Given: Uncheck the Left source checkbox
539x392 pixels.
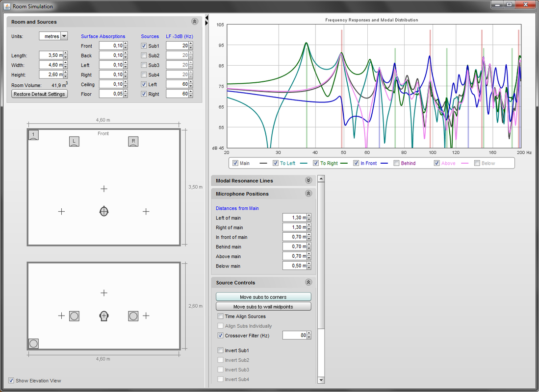Looking at the screenshot, I should pos(144,84).
